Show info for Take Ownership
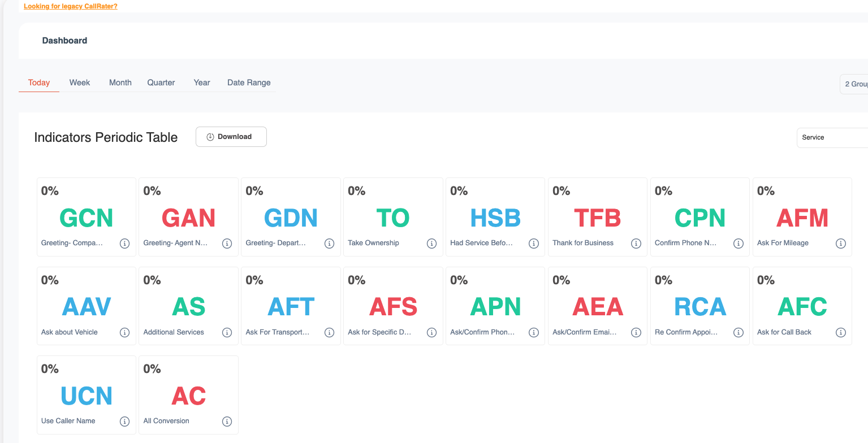Image resolution: width=868 pixels, height=443 pixels. (431, 244)
